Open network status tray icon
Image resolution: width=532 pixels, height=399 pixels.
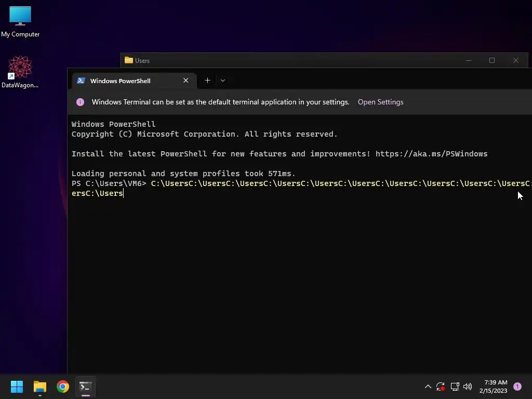click(455, 387)
